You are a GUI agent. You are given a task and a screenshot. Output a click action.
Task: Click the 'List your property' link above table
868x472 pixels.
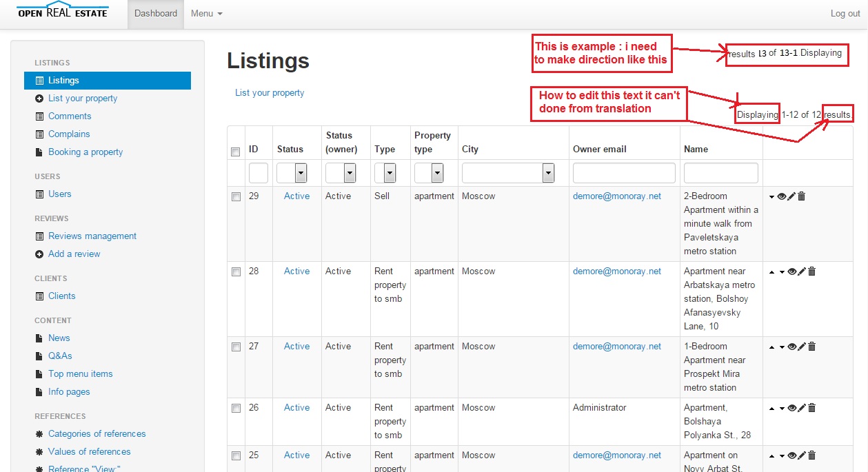(270, 93)
